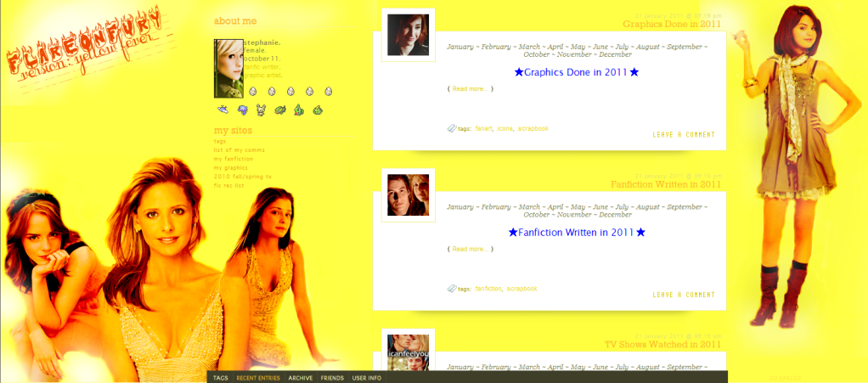Click blue starred 'Fanfiction Written in 2011' heading
The height and width of the screenshot is (383, 868).
(577, 233)
